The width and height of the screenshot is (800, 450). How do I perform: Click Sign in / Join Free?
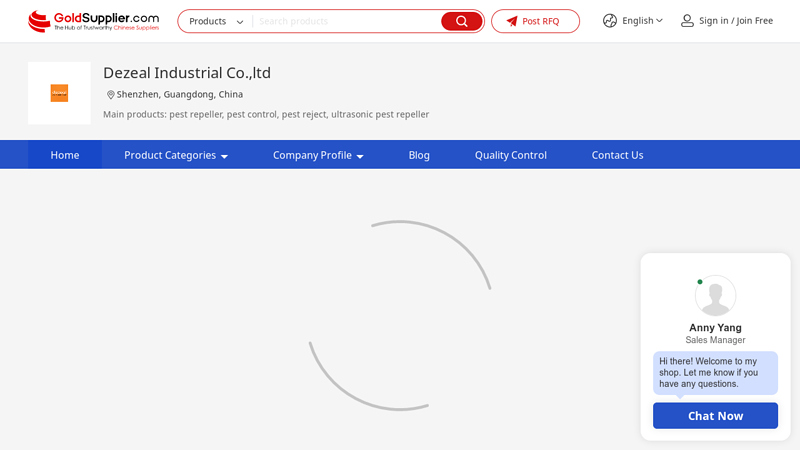(x=736, y=20)
